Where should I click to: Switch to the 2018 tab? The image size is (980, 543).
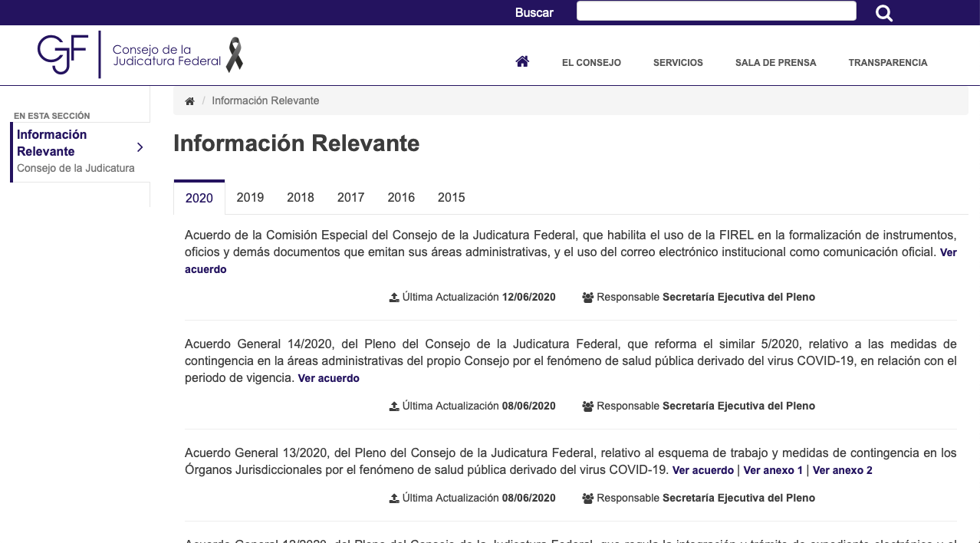[x=301, y=197]
